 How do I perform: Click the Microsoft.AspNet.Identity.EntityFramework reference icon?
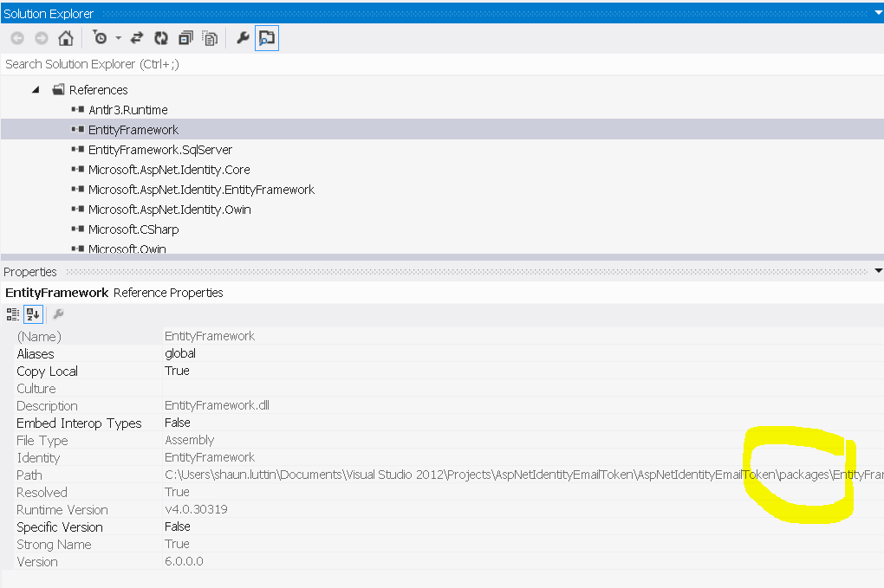tap(78, 190)
